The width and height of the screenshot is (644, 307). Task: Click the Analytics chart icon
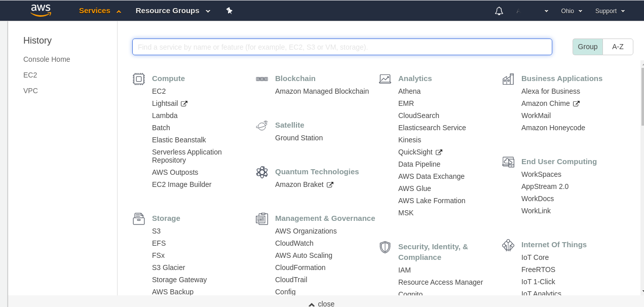click(385, 79)
